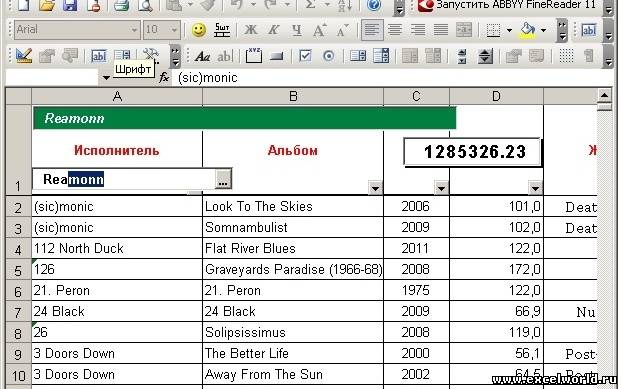The image size is (622, 389).
Task: Launch ABBYY FineReader 11 button
Action: tap(507, 6)
